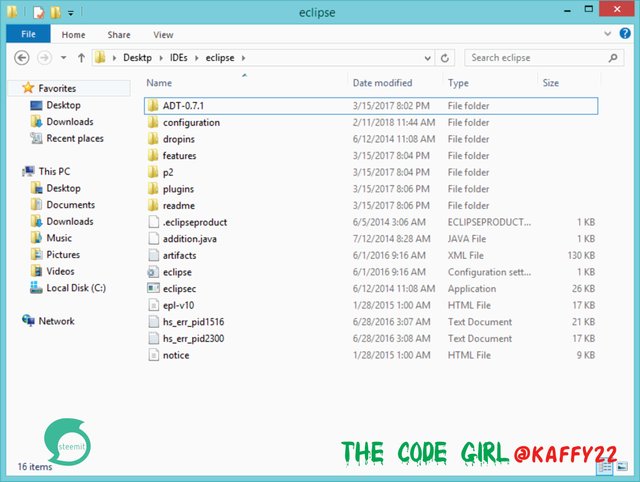Open Explorer Help question mark
Image resolution: width=640 pixels, height=482 pixels.
click(x=625, y=33)
